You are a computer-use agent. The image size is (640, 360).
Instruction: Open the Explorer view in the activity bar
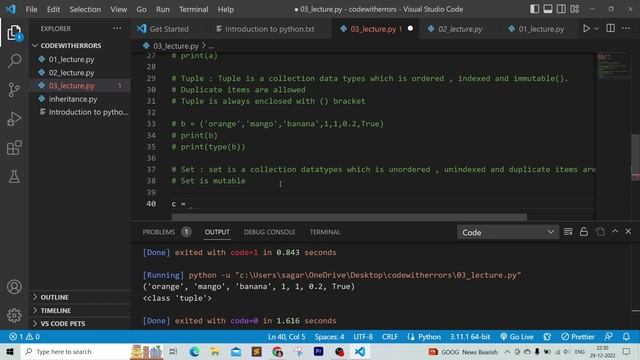(14, 32)
